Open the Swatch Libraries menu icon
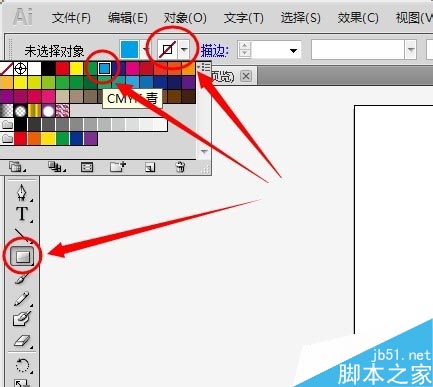 pos(16,166)
